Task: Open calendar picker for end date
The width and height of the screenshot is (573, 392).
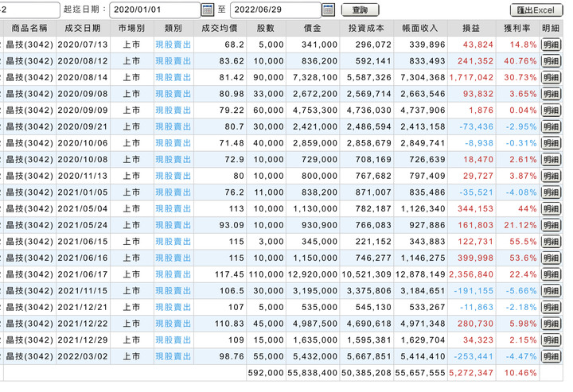Action: [x=328, y=10]
